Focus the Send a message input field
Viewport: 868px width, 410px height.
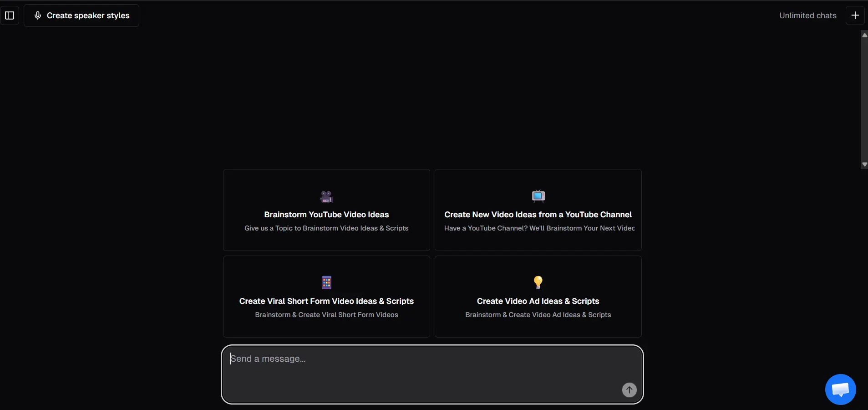point(432,374)
